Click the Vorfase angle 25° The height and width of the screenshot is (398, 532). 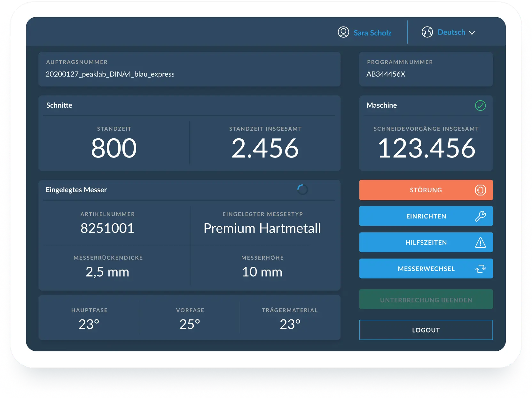pos(190,324)
